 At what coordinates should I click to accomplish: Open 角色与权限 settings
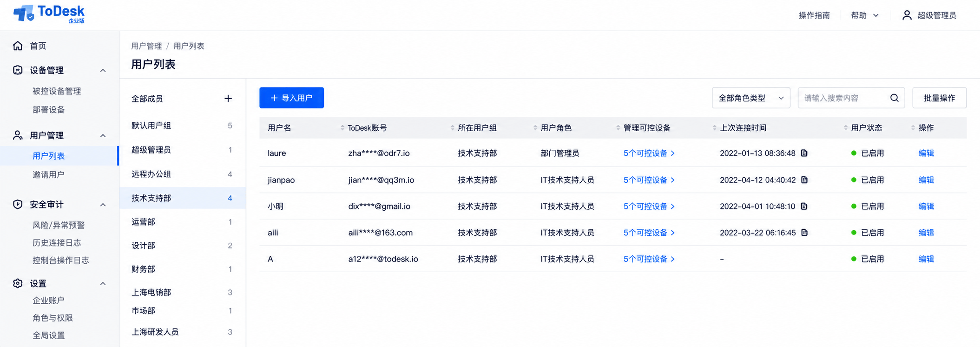point(53,318)
